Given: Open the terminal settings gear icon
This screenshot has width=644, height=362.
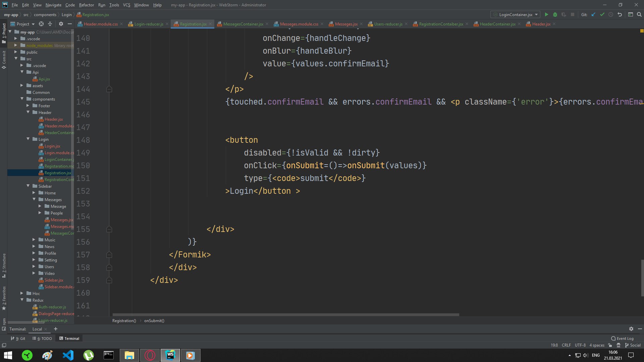Looking at the screenshot, I should click(x=631, y=329).
